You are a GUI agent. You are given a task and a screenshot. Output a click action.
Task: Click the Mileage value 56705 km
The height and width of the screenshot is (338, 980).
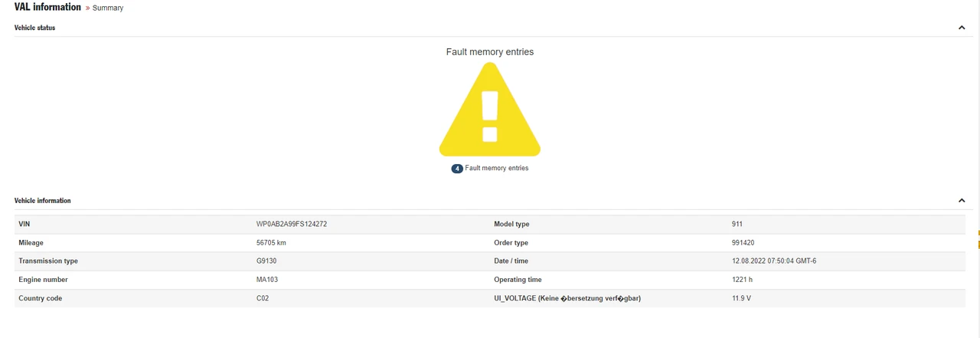[x=271, y=243]
